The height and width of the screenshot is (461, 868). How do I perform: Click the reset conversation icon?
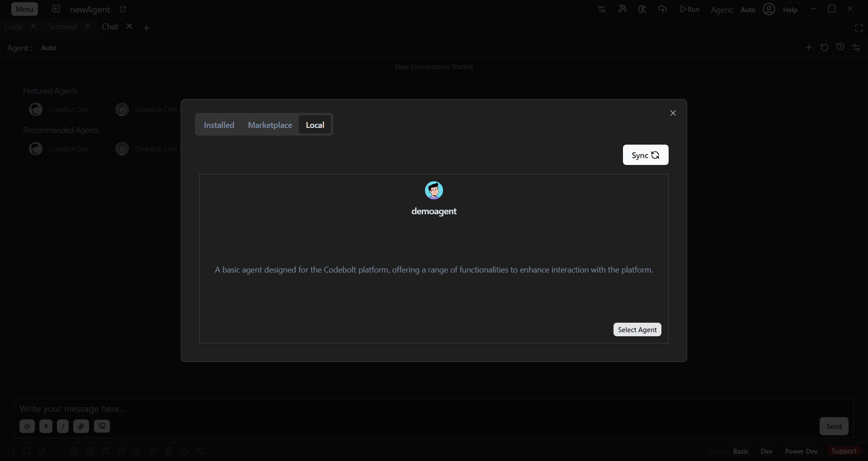825,47
